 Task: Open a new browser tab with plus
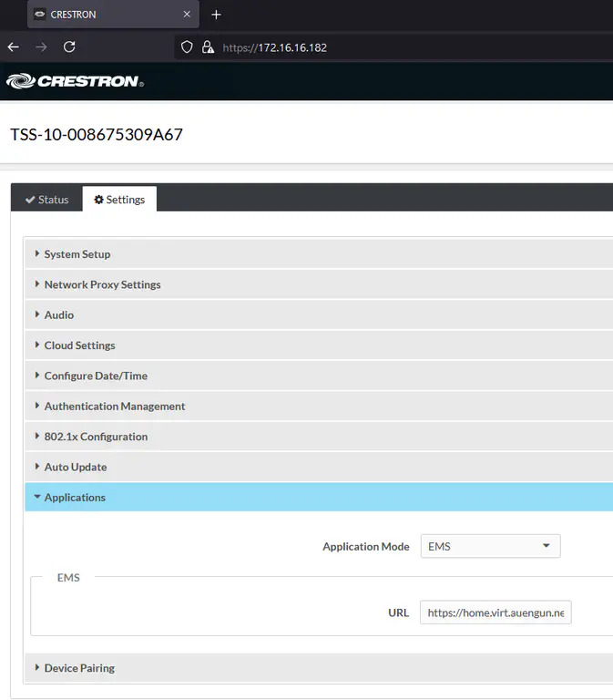(217, 15)
